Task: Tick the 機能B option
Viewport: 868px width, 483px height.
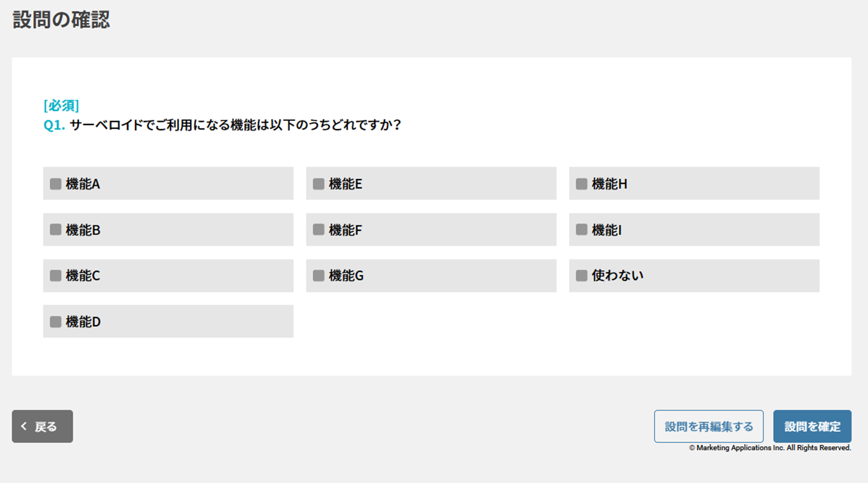Action: pos(56,230)
